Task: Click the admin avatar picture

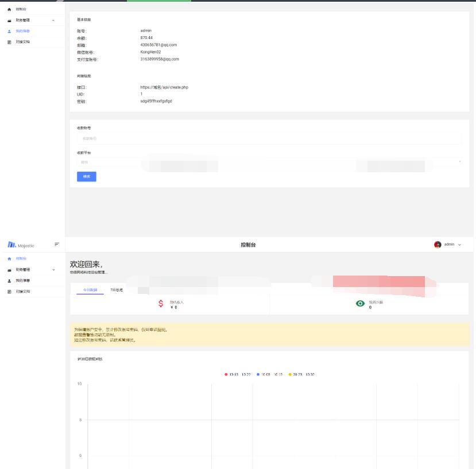Action: pyautogui.click(x=438, y=245)
